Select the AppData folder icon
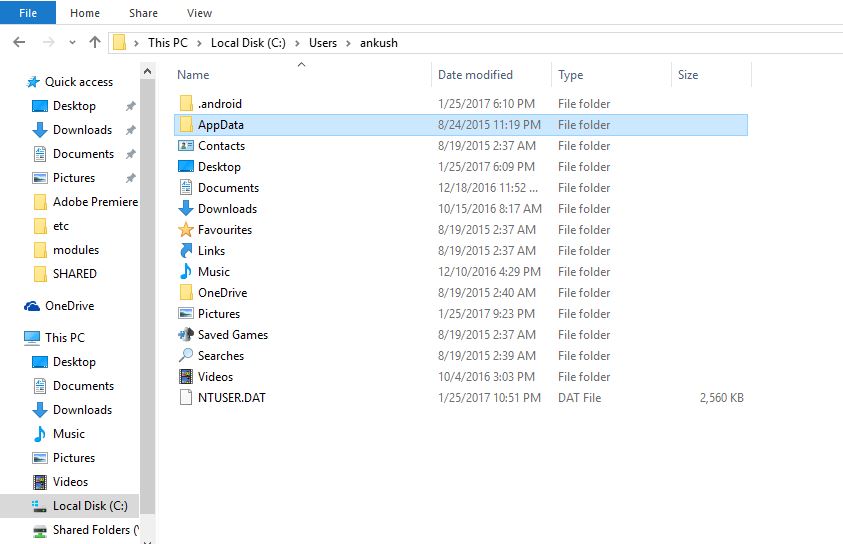843x544 pixels. (x=186, y=124)
